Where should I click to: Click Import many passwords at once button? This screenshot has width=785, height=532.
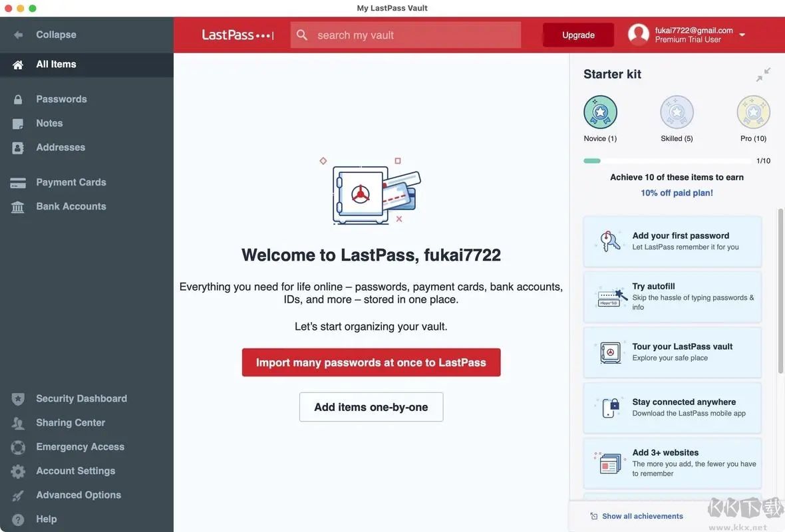coord(371,362)
